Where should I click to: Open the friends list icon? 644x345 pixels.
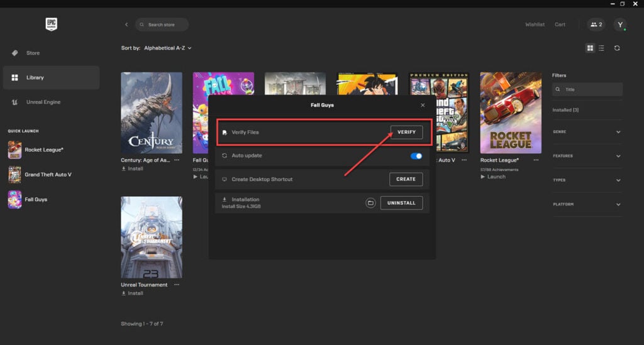tap(596, 25)
